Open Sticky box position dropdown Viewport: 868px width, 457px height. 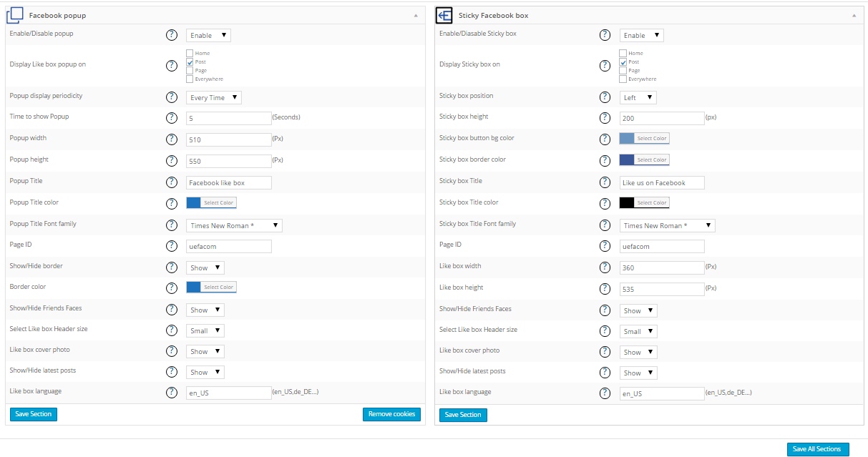coord(638,97)
